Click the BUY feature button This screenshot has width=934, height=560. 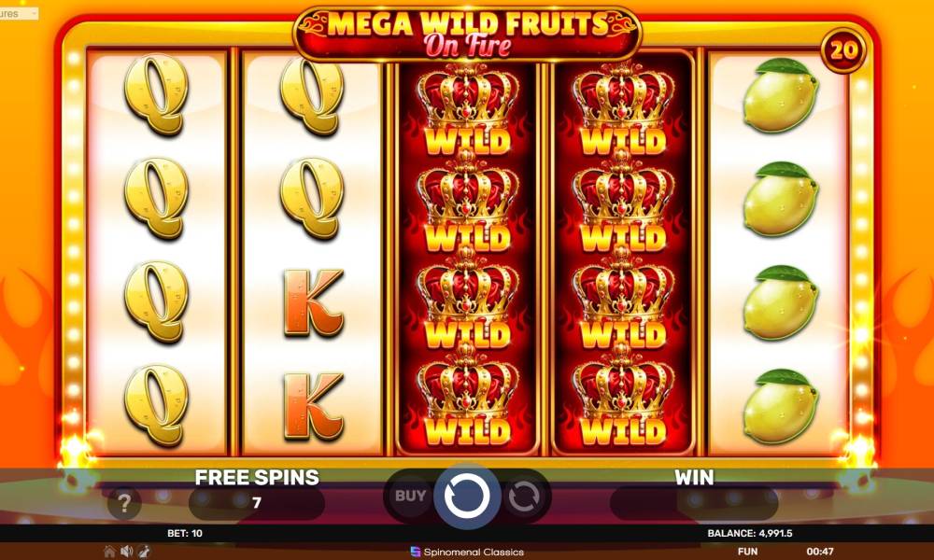[x=410, y=496]
